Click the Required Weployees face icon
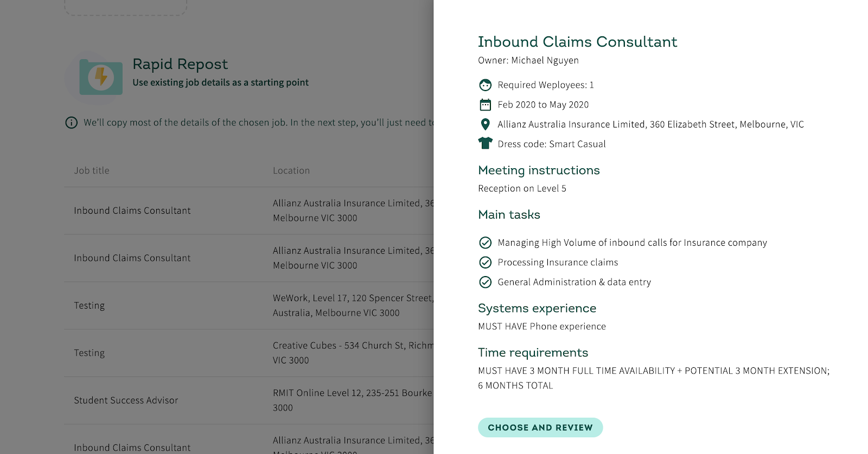 point(485,85)
